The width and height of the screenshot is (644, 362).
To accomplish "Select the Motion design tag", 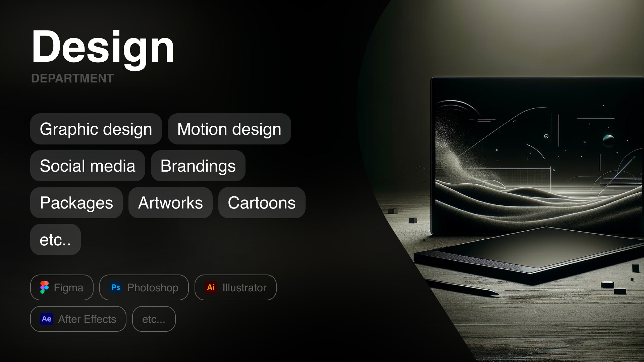I will point(229,129).
